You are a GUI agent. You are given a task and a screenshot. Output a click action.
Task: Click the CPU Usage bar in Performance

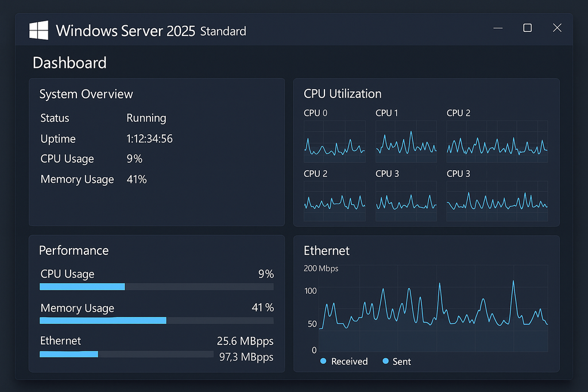[156, 286]
